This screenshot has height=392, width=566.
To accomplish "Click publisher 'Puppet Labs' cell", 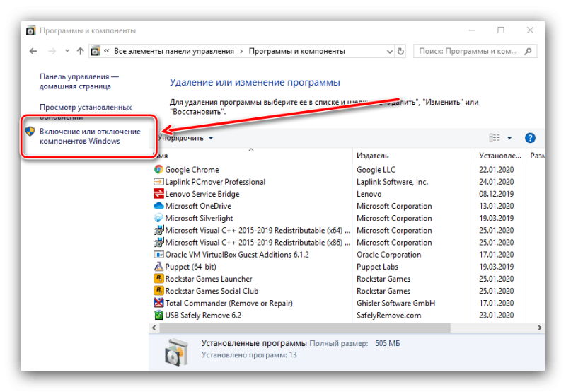I will 377,267.
